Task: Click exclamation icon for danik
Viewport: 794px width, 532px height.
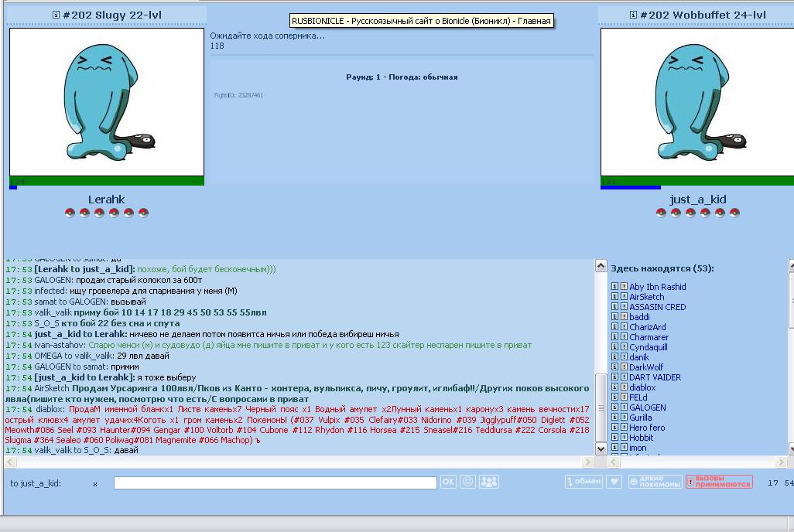Action: point(624,357)
